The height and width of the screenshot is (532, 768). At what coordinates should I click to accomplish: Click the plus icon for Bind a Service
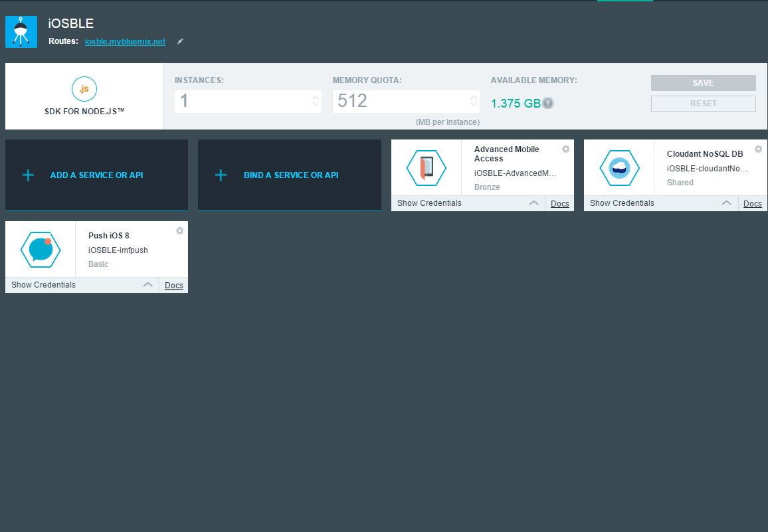(221, 175)
